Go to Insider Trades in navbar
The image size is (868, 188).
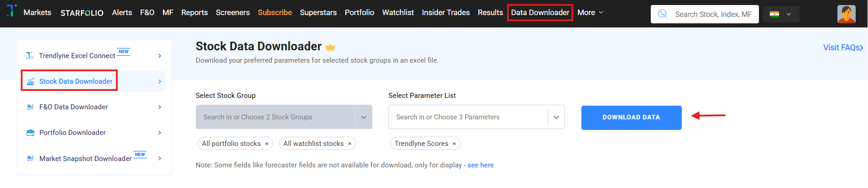[445, 12]
